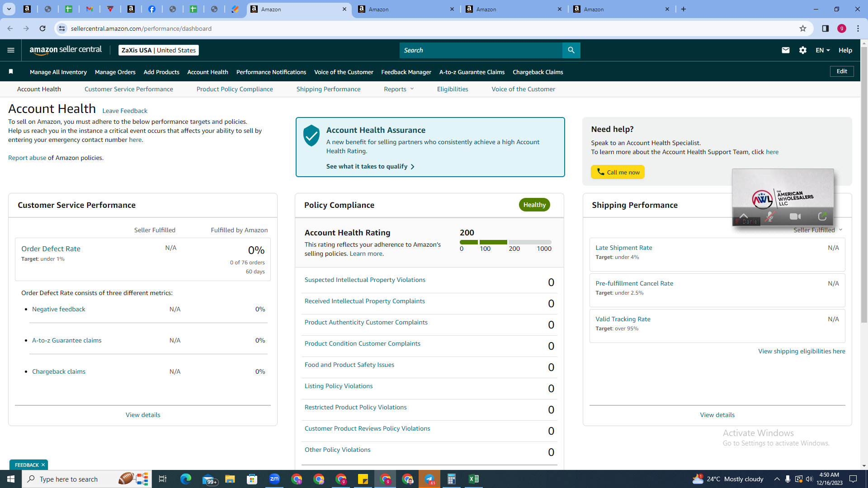Open the Chrome three-dot menu
The image size is (868, 488).
(858, 28)
